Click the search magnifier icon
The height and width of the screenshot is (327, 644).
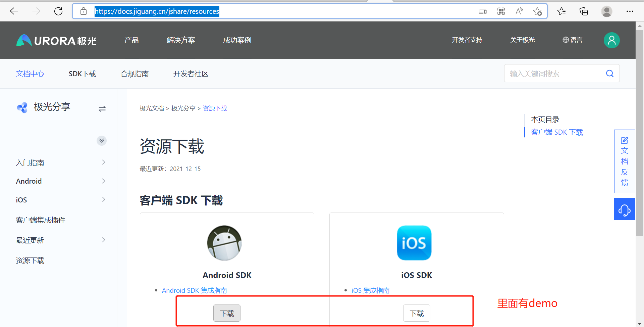[610, 74]
